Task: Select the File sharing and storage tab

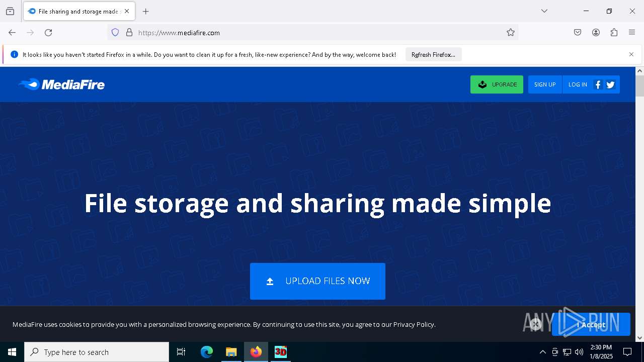Action: pos(78,11)
